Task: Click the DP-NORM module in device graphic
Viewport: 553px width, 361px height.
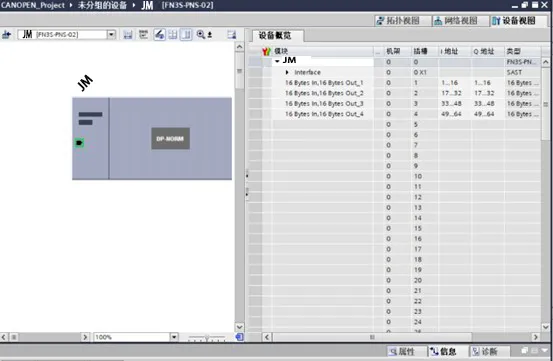Action: coord(170,139)
